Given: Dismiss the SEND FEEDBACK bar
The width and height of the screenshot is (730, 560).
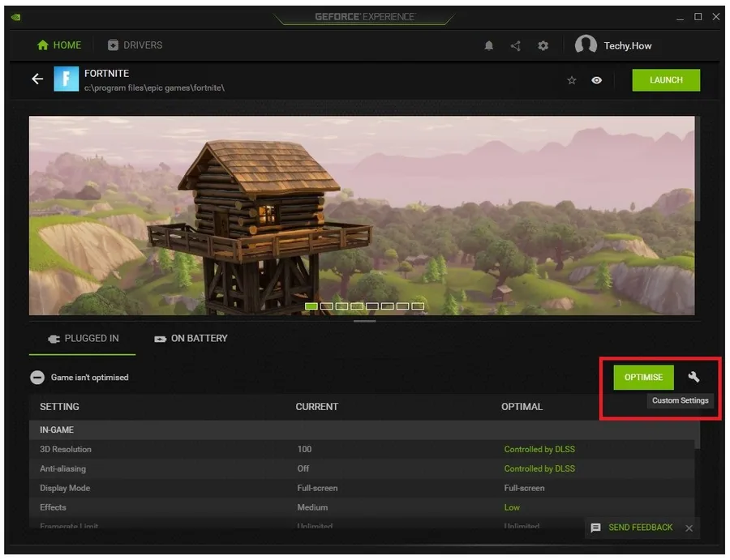Looking at the screenshot, I should coord(689,528).
